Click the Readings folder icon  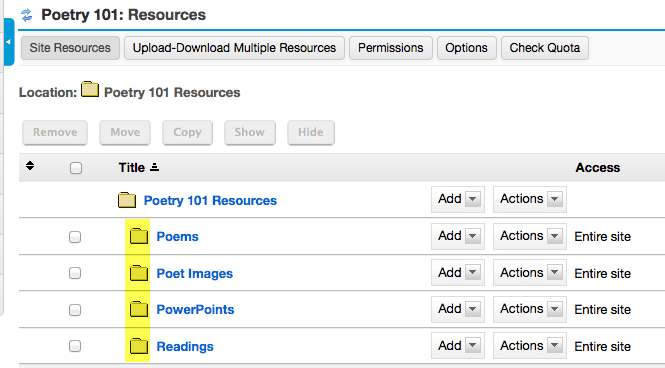tap(139, 346)
